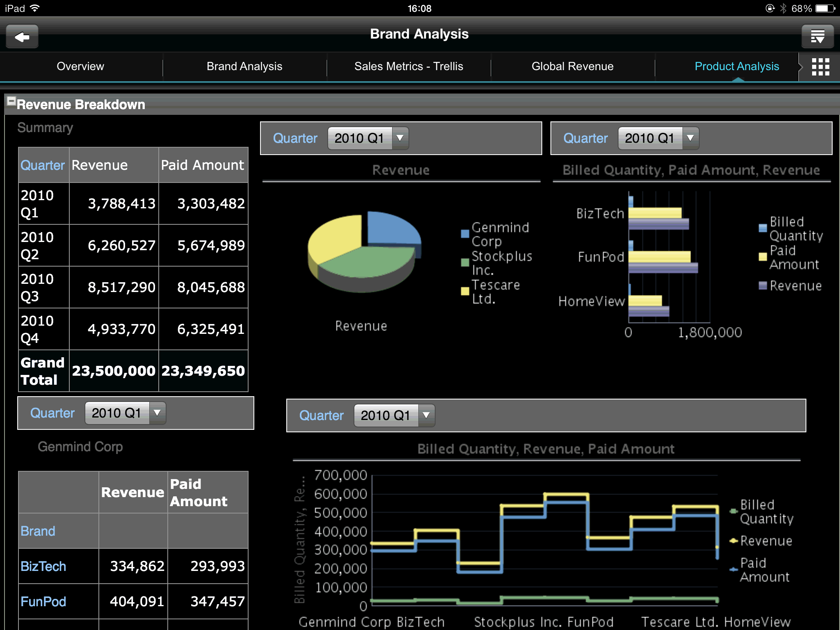Click the Bluetooth status icon
Screen dimensions: 840x630
point(783,8)
